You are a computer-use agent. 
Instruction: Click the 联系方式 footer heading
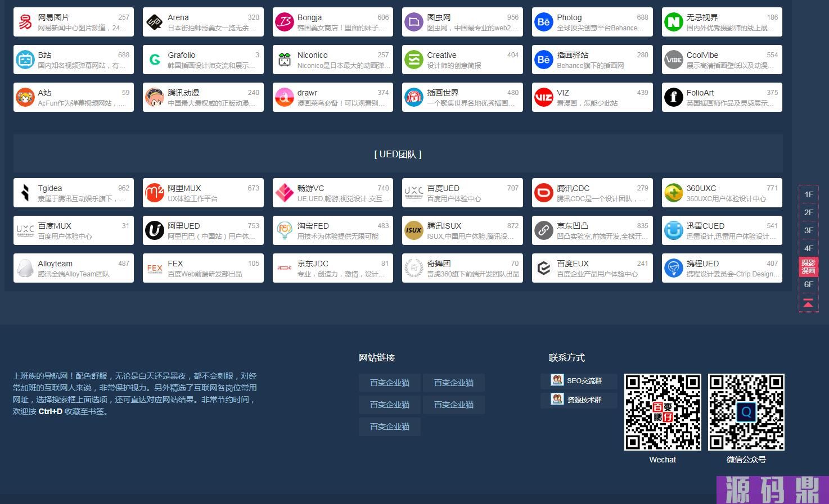coord(567,358)
